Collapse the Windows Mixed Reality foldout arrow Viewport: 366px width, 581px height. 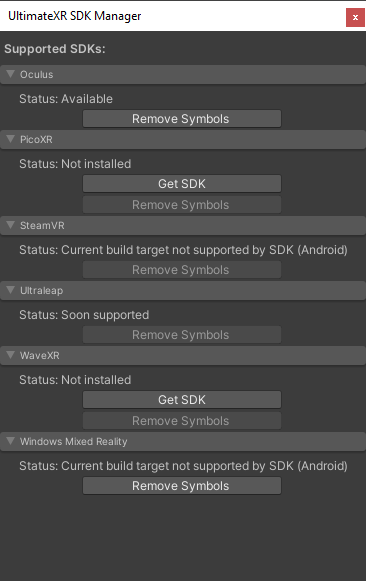[10, 441]
